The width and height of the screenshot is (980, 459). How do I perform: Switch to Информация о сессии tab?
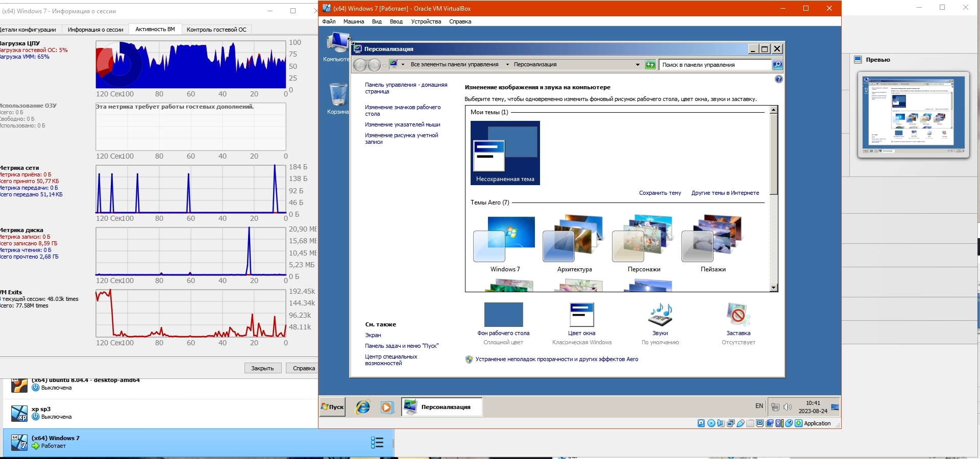[x=95, y=30]
